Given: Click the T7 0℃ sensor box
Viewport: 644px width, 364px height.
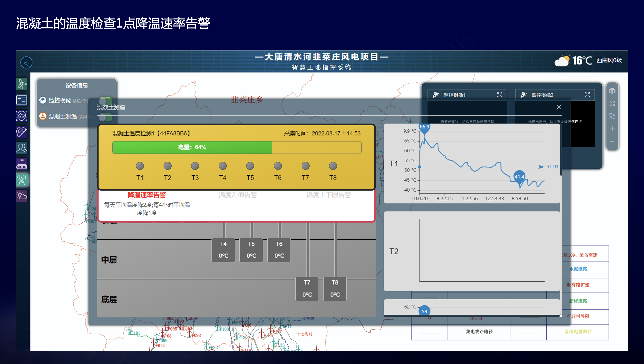Looking at the screenshot, I should (307, 289).
